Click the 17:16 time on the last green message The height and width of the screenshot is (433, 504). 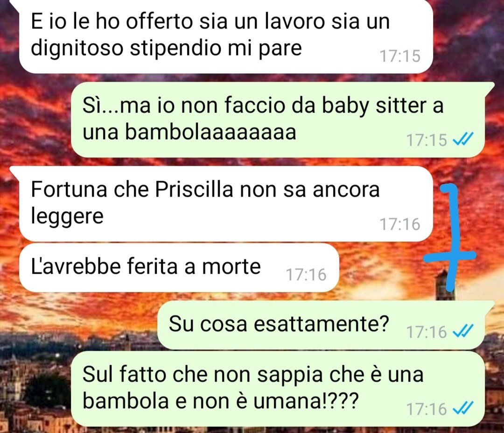coord(427,409)
